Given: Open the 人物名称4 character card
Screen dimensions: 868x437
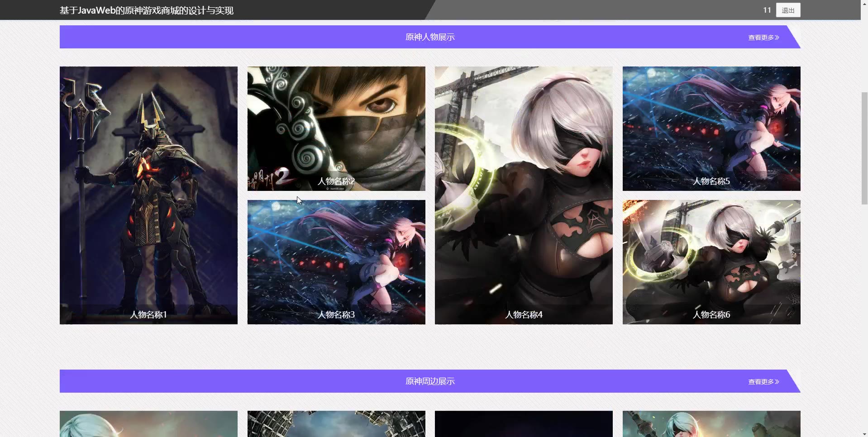Looking at the screenshot, I should point(524,195).
